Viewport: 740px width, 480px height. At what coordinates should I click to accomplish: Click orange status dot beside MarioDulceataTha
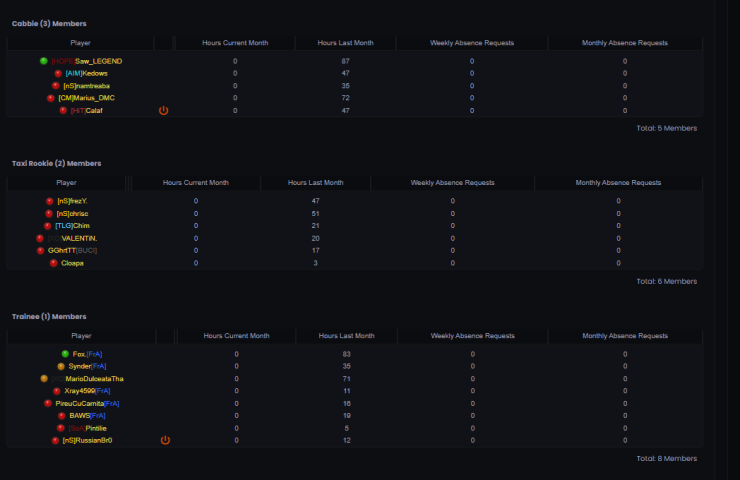tap(44, 379)
